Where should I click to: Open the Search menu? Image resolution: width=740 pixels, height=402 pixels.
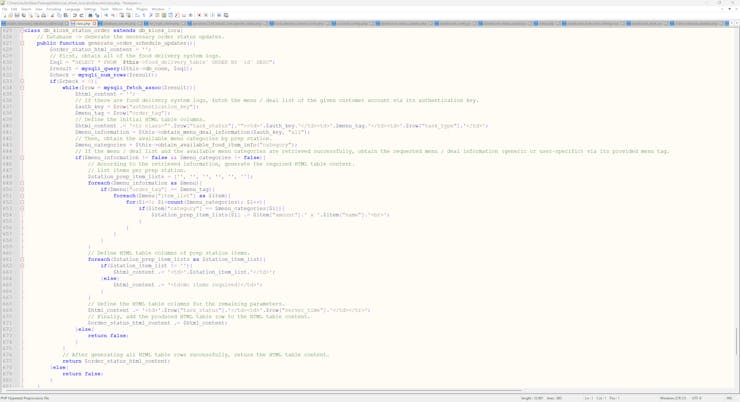point(26,9)
